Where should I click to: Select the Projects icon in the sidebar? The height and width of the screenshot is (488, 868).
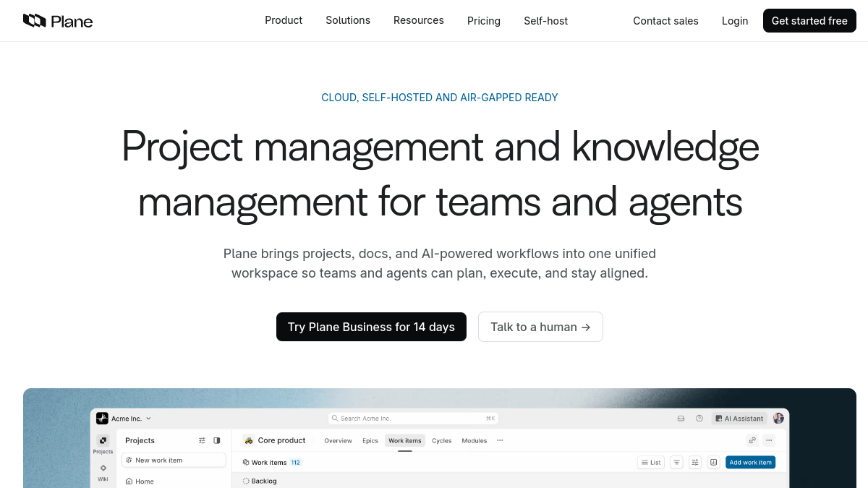(x=103, y=440)
